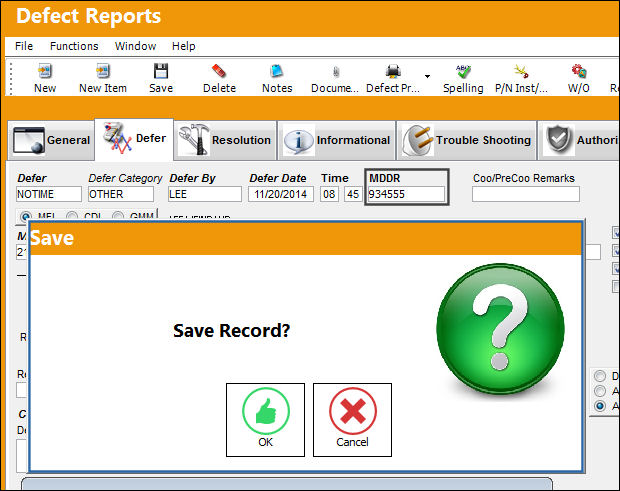This screenshot has height=491, width=620.
Task: Select the GMM radio button
Action: pos(118,216)
